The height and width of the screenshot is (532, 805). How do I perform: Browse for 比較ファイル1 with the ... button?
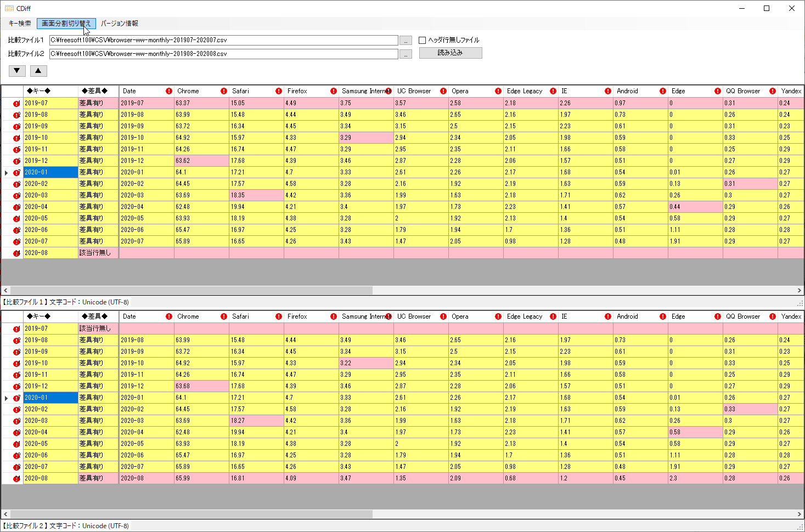406,41
